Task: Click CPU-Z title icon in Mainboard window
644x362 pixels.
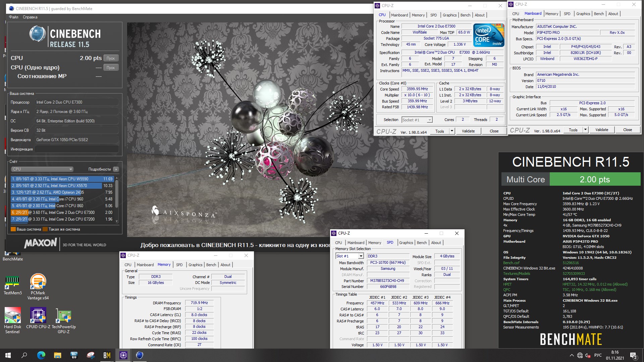Action: coord(511,4)
